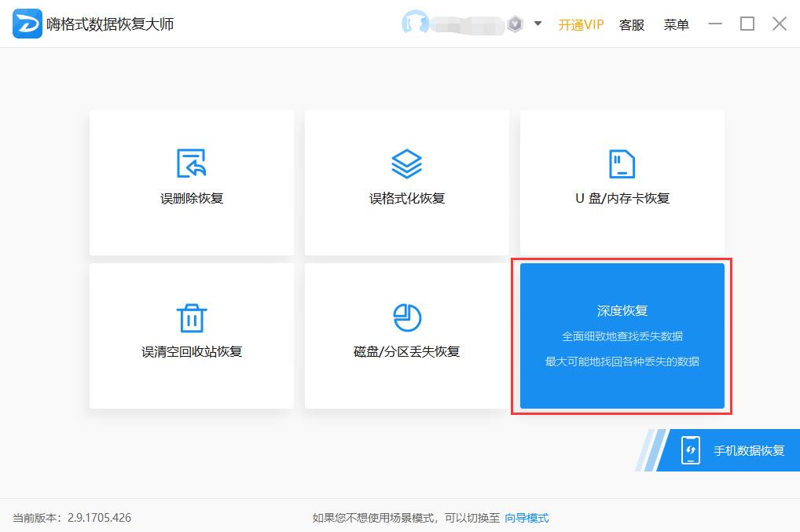
Task: Click the VIP shield badge icon
Action: (x=516, y=24)
